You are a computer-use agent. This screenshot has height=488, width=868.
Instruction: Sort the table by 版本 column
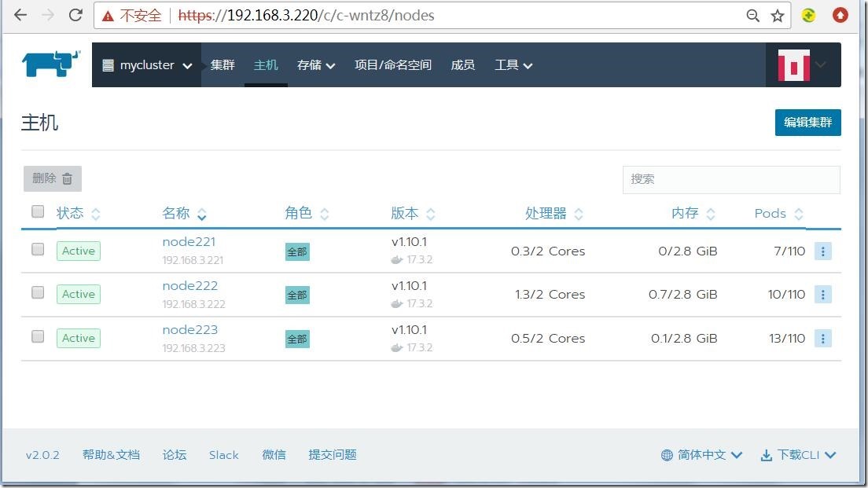[x=413, y=213]
